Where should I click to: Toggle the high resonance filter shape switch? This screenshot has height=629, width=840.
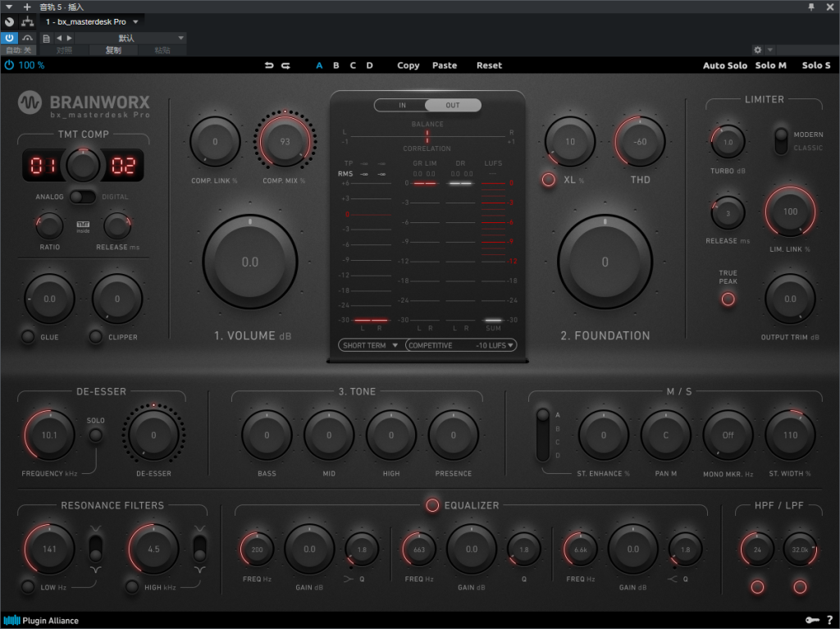point(200,549)
